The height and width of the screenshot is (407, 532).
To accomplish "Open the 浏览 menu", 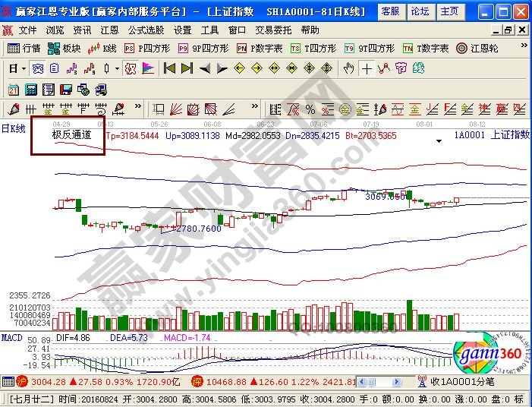I will pos(55,30).
